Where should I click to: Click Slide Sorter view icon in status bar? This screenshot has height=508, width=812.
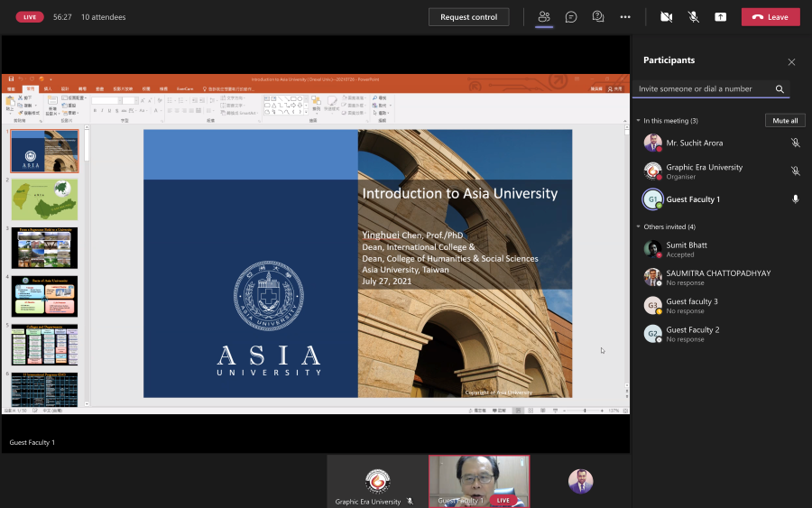(531, 411)
